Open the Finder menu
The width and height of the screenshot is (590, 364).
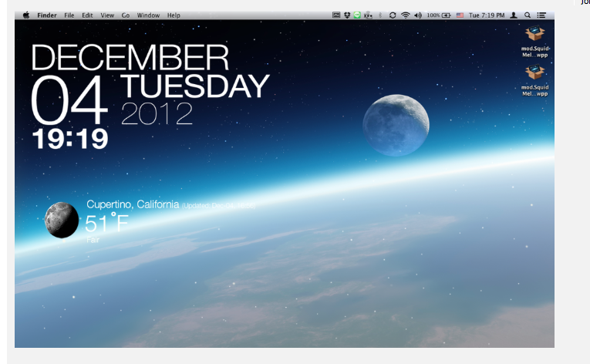46,15
